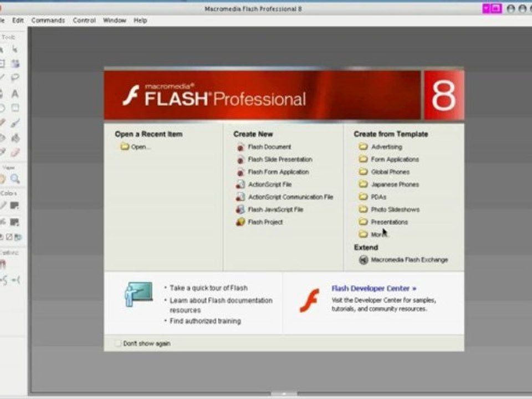
Task: Create a new Flash Document
Action: click(269, 147)
